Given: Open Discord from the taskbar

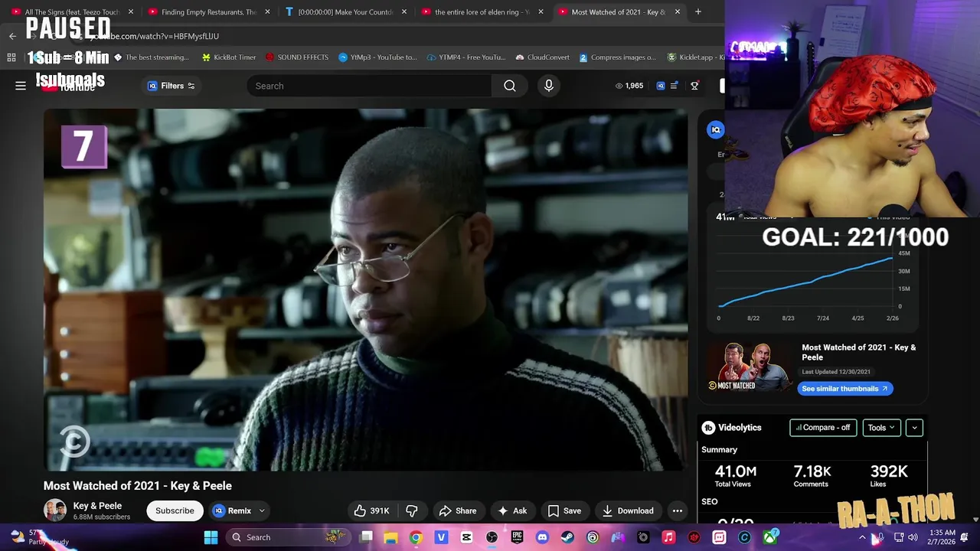Looking at the screenshot, I should [542, 537].
